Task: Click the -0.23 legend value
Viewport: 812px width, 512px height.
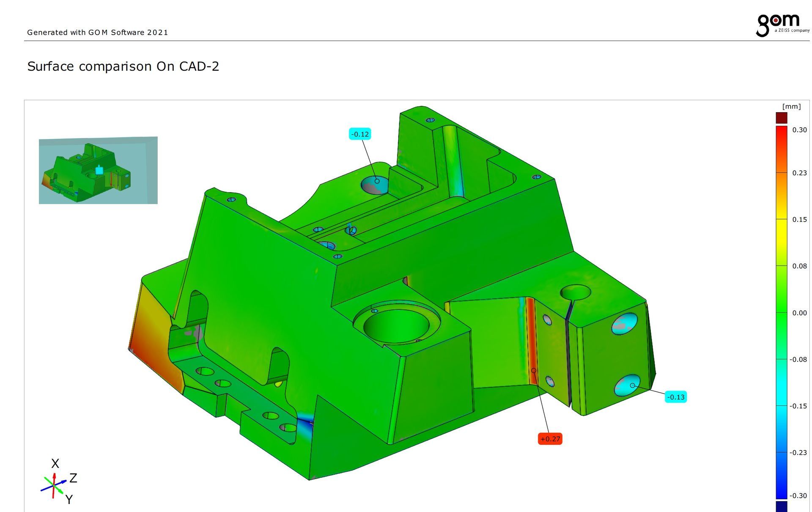Action: click(x=798, y=452)
